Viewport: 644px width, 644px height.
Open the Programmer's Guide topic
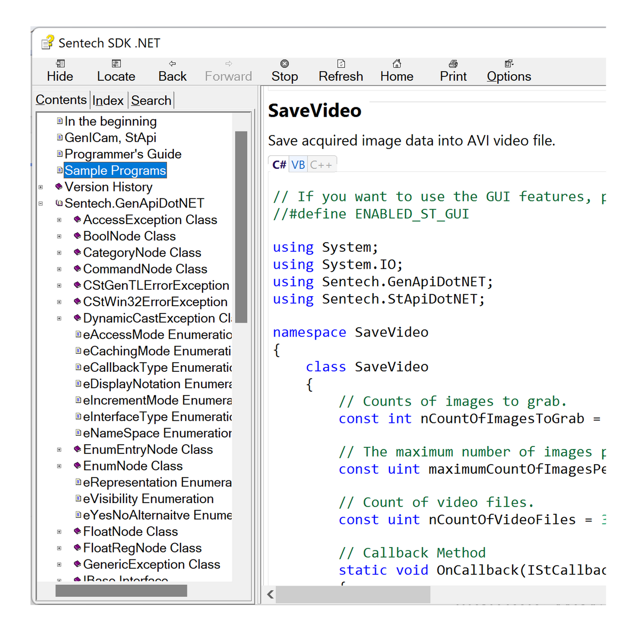123,154
